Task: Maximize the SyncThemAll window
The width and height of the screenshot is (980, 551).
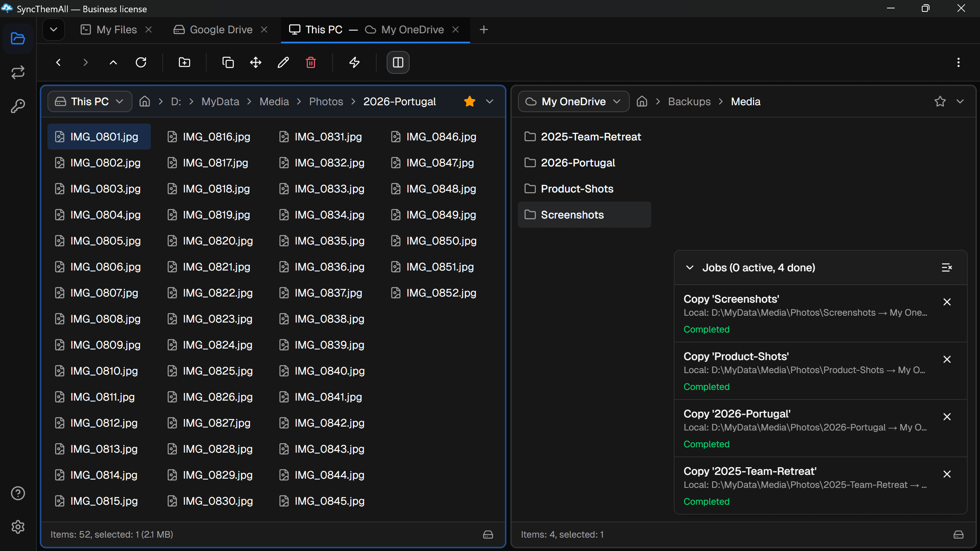Action: (x=926, y=8)
